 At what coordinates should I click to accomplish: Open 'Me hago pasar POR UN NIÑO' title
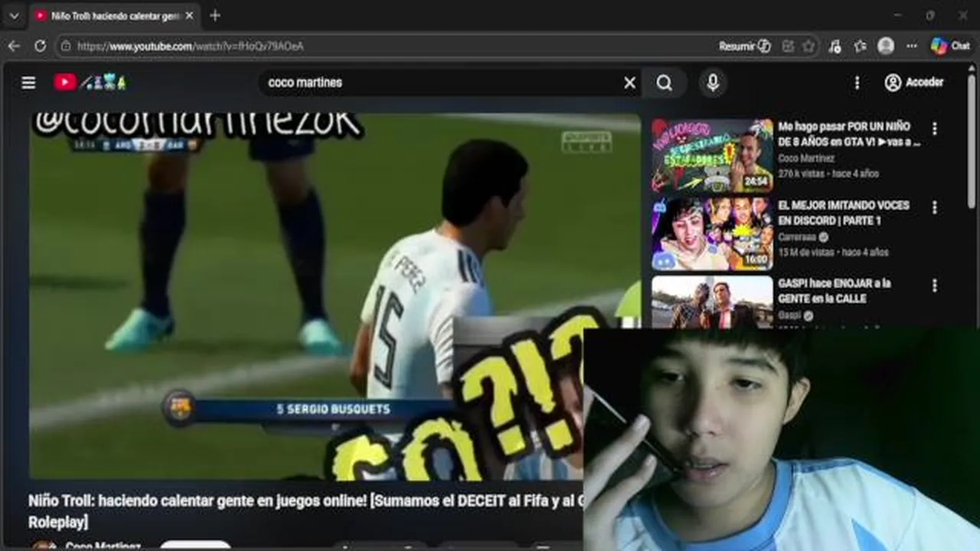(849, 134)
